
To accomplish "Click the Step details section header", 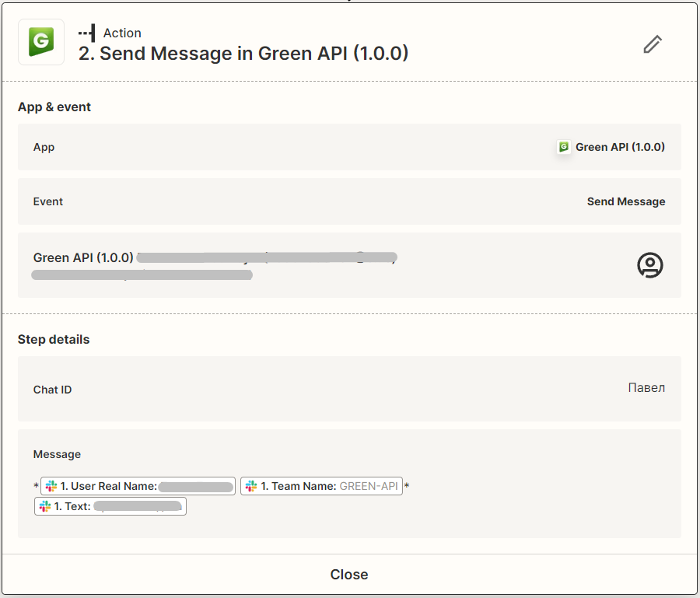I will point(53,339).
